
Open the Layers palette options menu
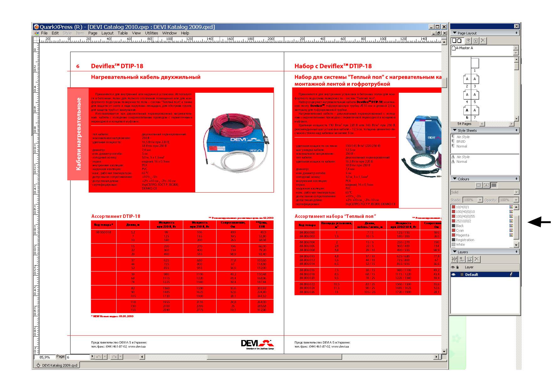point(516,252)
